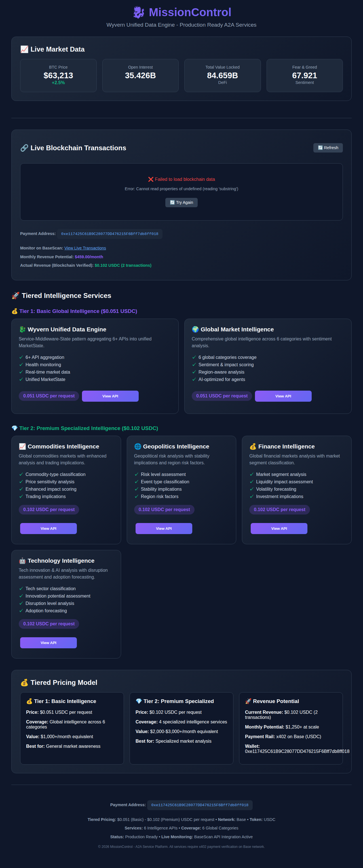The image size is (363, 868).
Task: Click the earth icon on Global Market Intelligence
Action: point(195,330)
